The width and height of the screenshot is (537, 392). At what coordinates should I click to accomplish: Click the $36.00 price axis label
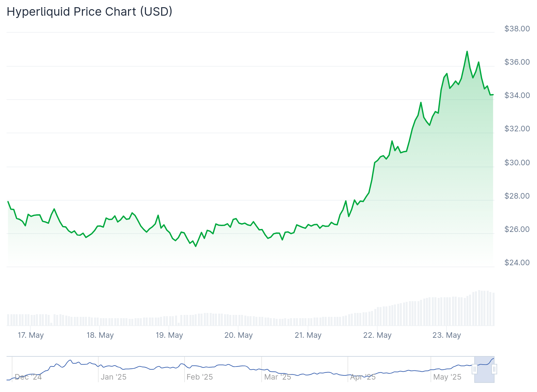point(517,62)
